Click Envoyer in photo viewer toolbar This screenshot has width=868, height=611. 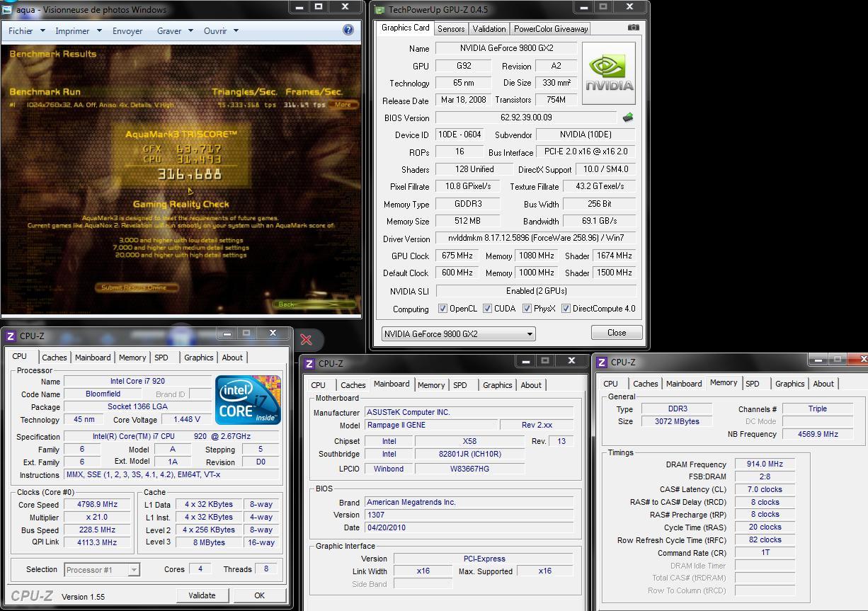pos(127,31)
